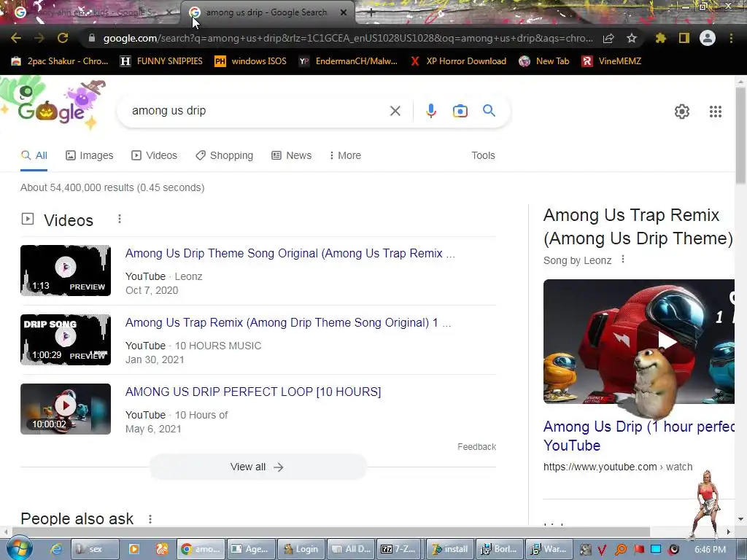Reload the page with refresh icon

coord(63,38)
